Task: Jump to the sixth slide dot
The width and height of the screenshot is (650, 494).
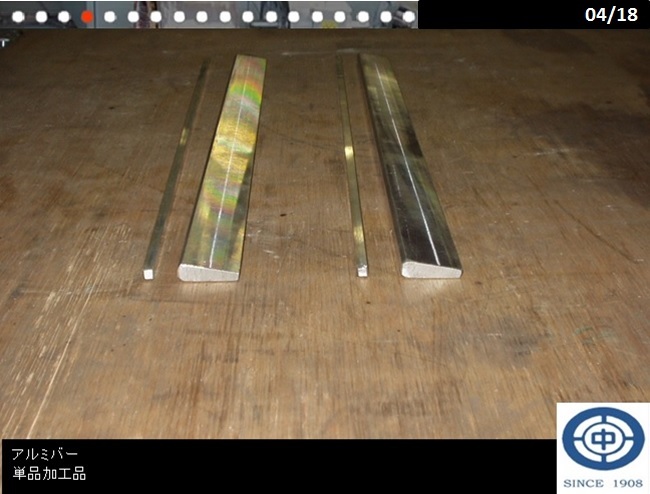Action: (133, 16)
